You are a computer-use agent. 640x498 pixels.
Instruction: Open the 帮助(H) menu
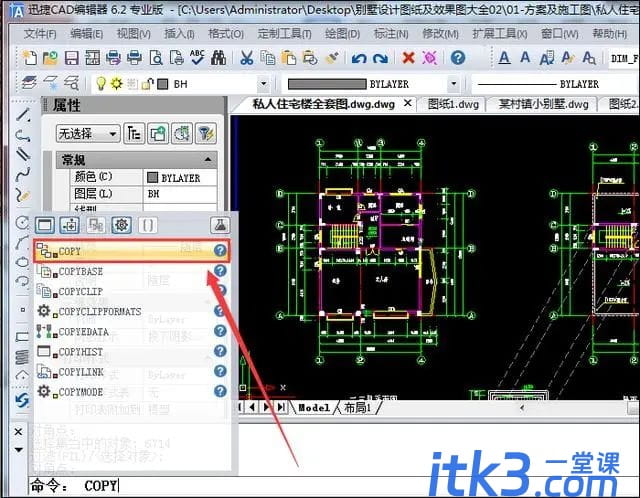[609, 33]
